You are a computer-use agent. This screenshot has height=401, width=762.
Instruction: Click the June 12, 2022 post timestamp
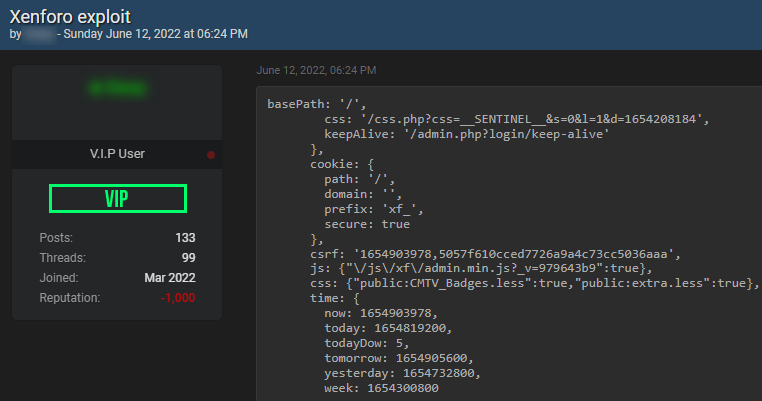pos(316,70)
